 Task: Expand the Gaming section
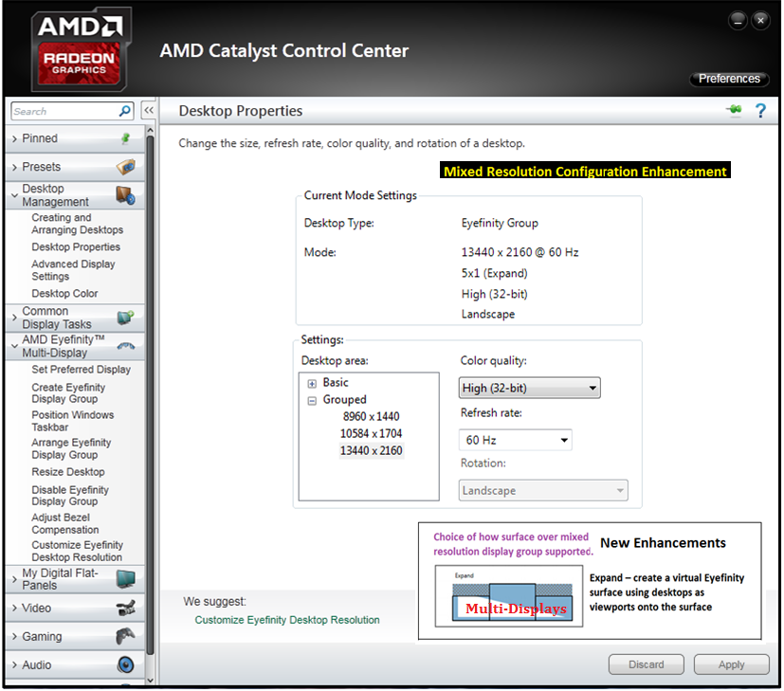coord(14,637)
